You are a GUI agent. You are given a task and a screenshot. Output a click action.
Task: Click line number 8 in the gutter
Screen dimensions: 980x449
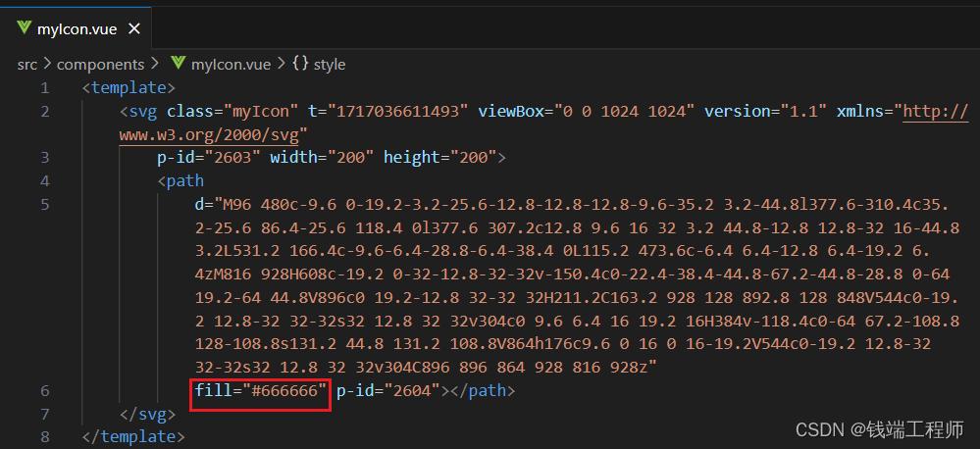tap(44, 436)
